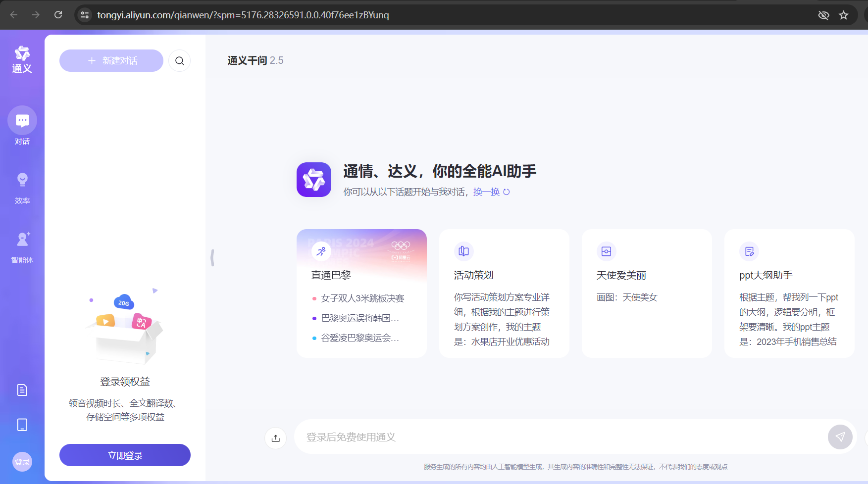The width and height of the screenshot is (868, 484).
Task: Click the 通义千问 2.5 title
Action: point(255,60)
